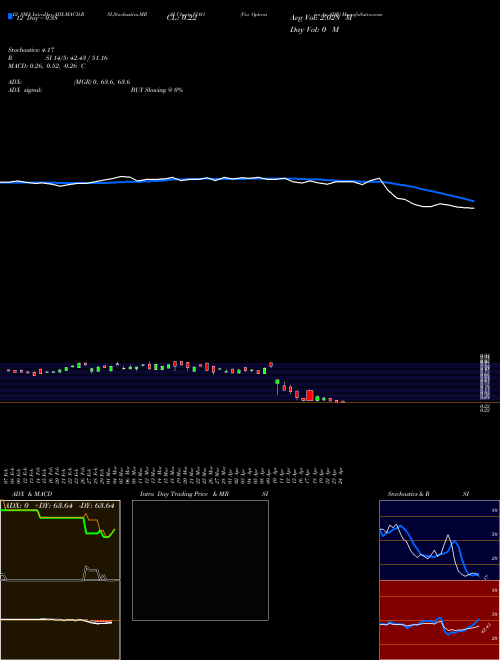500x660 pixels.
Task: Click the thick blue moving average line
Action: click(237, 181)
